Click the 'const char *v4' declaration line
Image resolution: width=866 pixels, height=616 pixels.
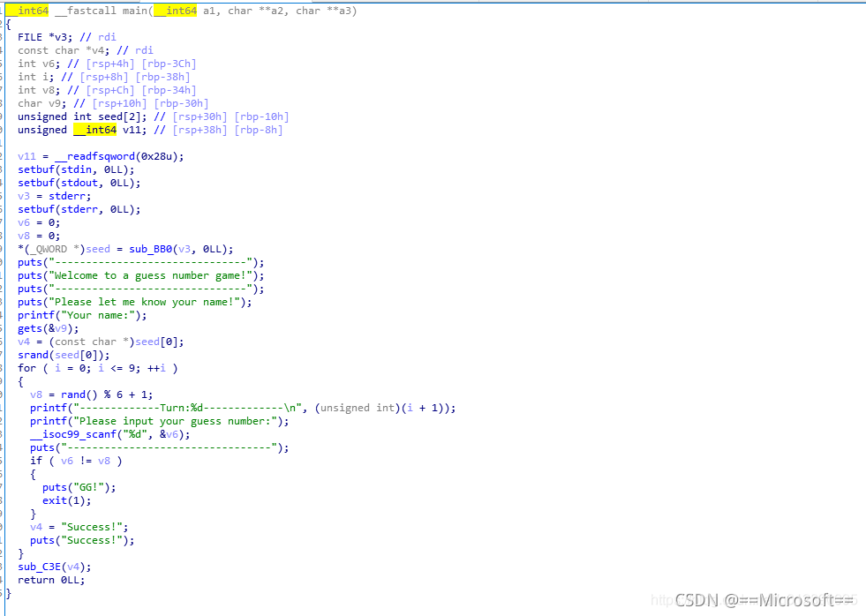point(85,50)
